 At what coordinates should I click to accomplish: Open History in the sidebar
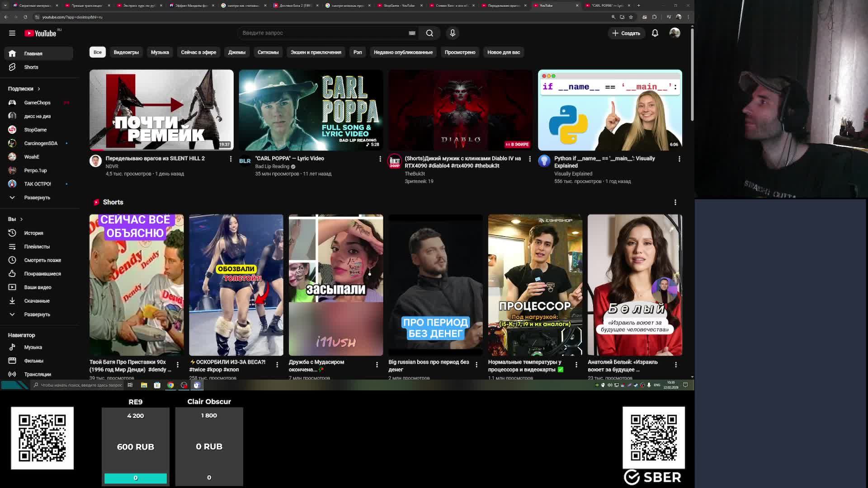pyautogui.click(x=33, y=233)
